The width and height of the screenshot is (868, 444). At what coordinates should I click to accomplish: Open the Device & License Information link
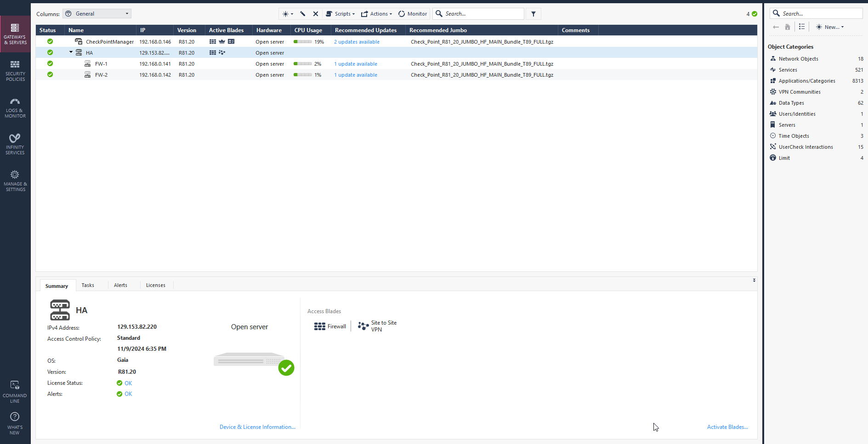(x=257, y=427)
